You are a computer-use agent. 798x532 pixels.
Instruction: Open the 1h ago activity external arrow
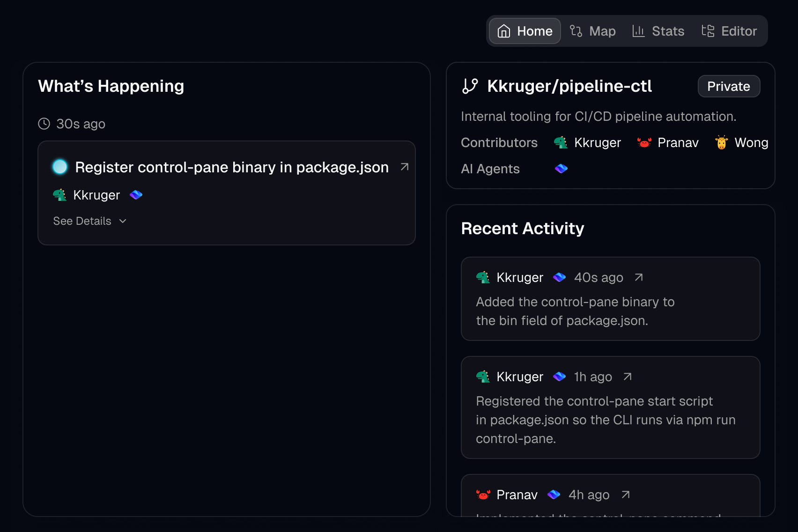coord(628,377)
